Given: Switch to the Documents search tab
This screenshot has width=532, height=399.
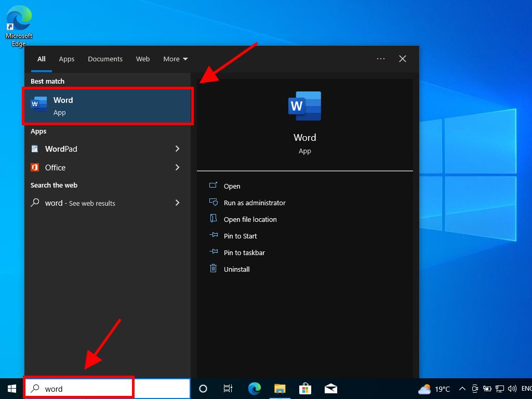Looking at the screenshot, I should point(105,59).
